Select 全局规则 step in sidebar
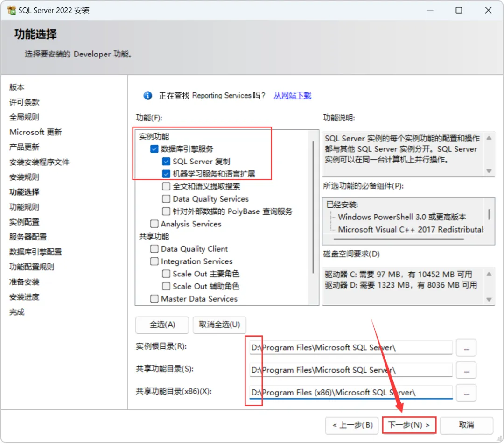This screenshot has width=504, height=444. (24, 117)
